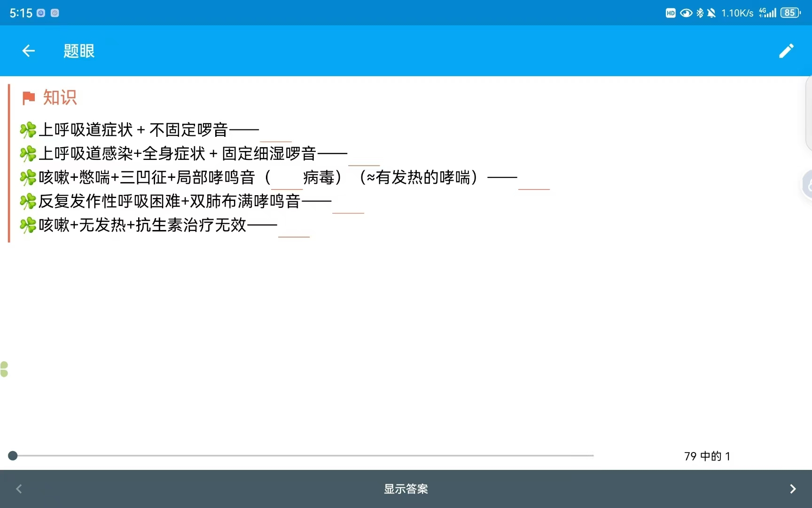Click the orange flag icon beside 知识

pos(29,98)
